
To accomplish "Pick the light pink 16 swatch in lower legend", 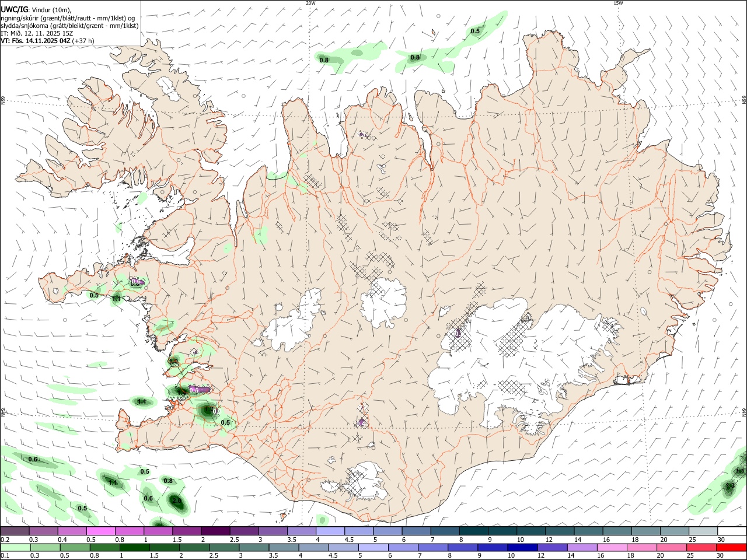I will coord(612,548).
